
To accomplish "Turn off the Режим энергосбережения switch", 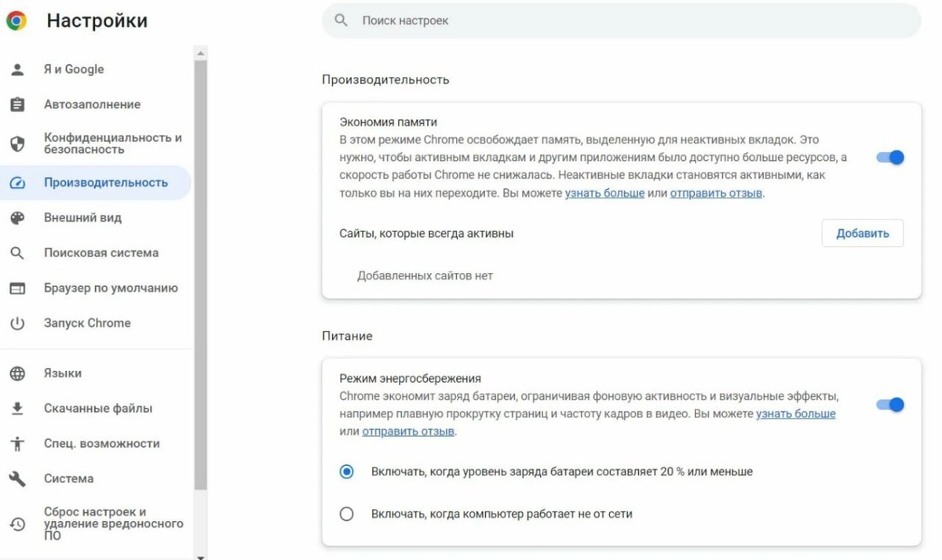I will [890, 405].
